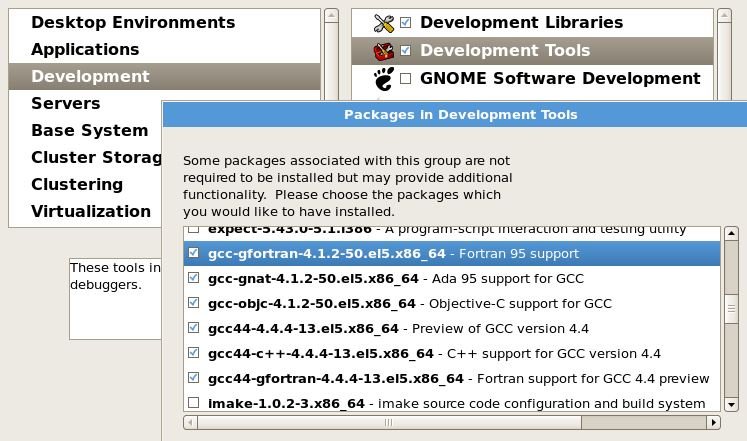Select the gcc-objc Objective-C support row
The height and width of the screenshot is (441, 747).
(452, 303)
